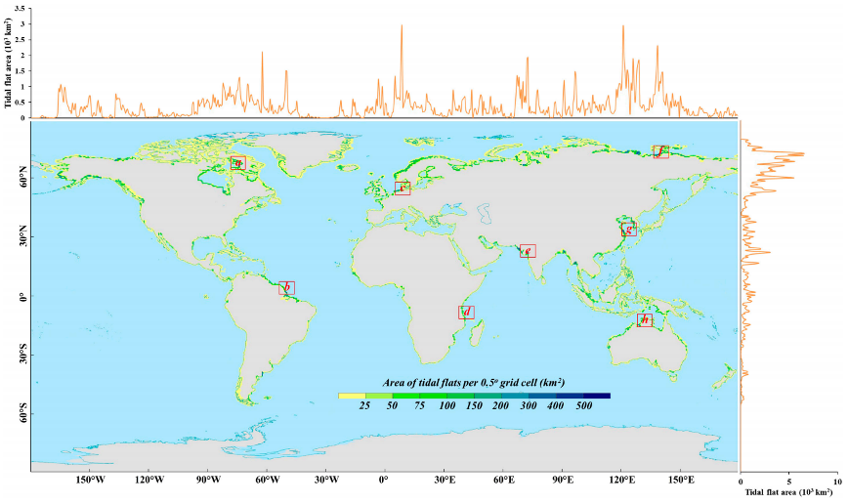848x504 pixels.
Task: Click the 150°W longitude label
Action: point(90,481)
